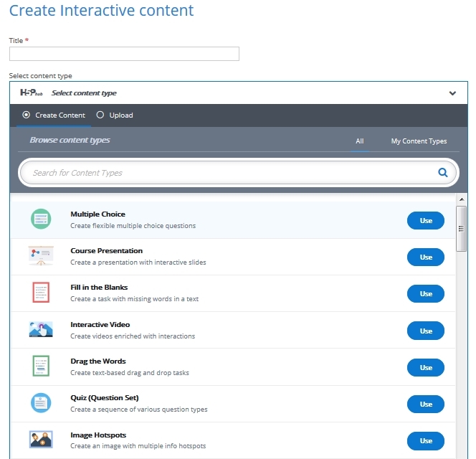This screenshot has width=476, height=459.
Task: Click the Quiz (Question Set) icon
Action: pos(41,403)
